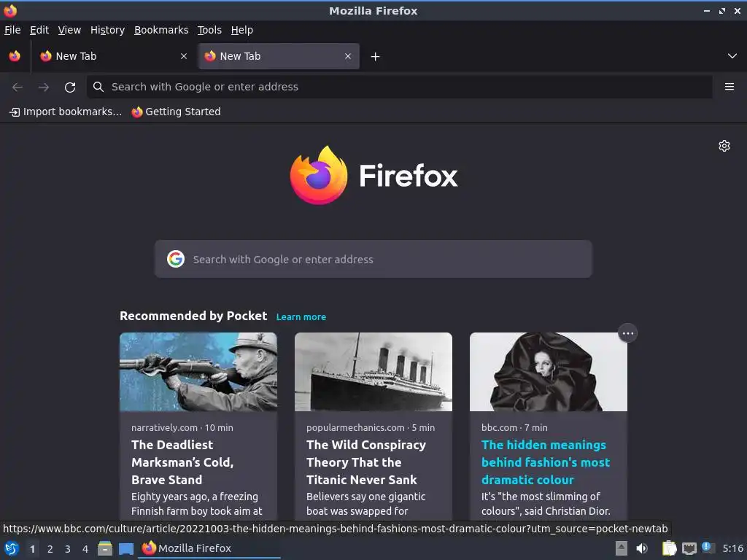Open The Wild Conspiracy Theory Titanic article

[366, 462]
